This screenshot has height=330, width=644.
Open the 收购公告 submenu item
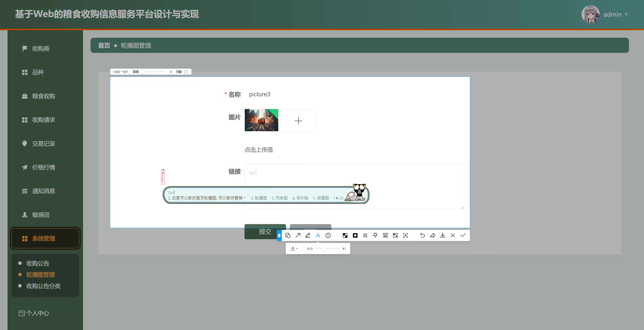tap(38, 263)
